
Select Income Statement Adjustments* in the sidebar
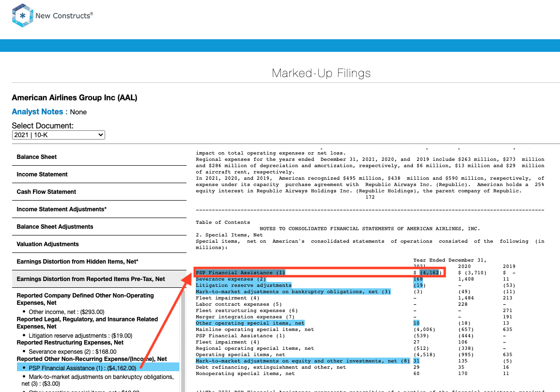point(99,209)
